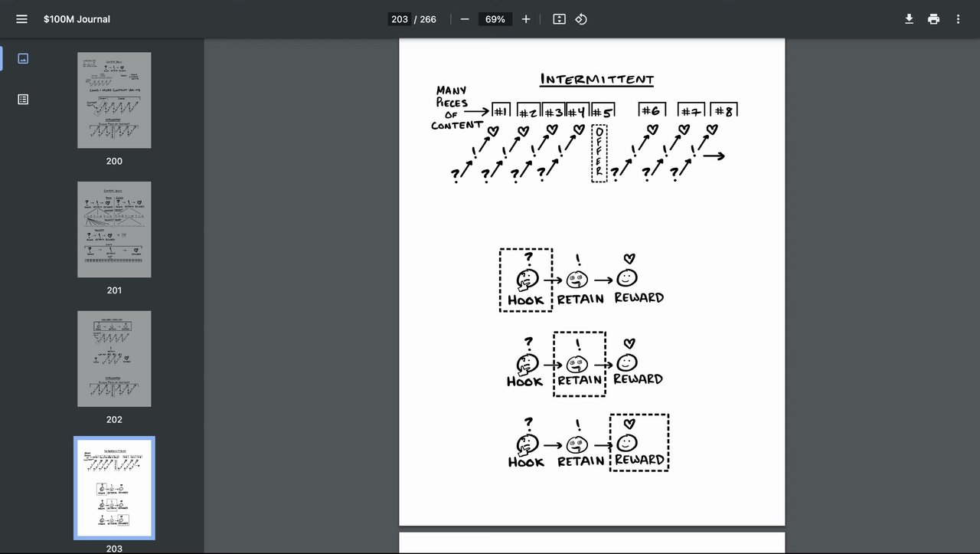Click the INTERMITTENT heading on the page
This screenshot has height=554, width=980.
point(597,80)
